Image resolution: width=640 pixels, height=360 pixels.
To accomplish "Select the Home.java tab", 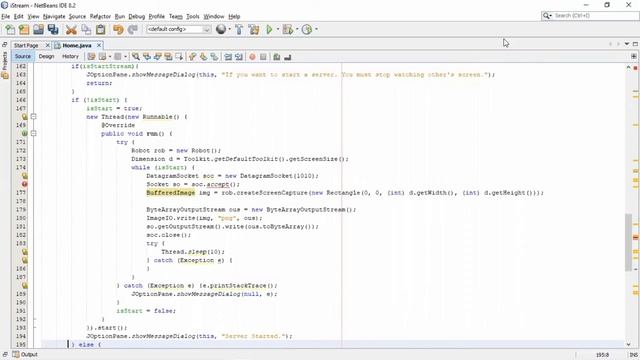I will click(x=77, y=45).
